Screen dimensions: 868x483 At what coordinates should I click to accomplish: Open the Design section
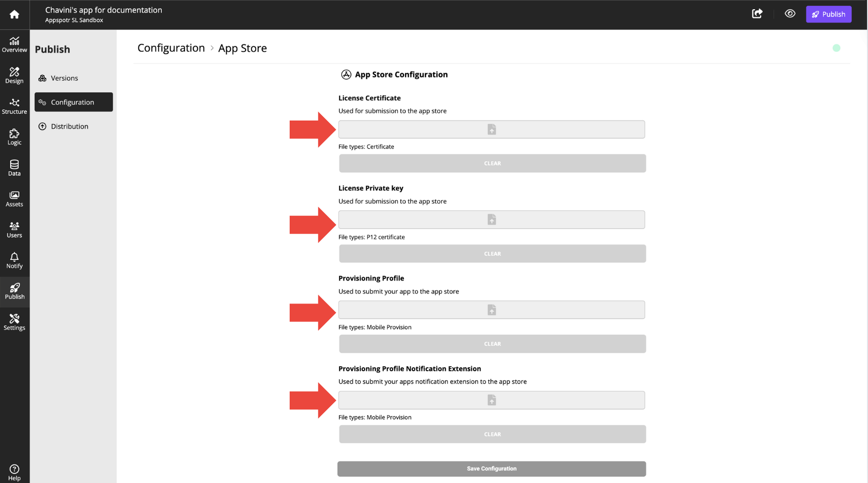tap(15, 75)
